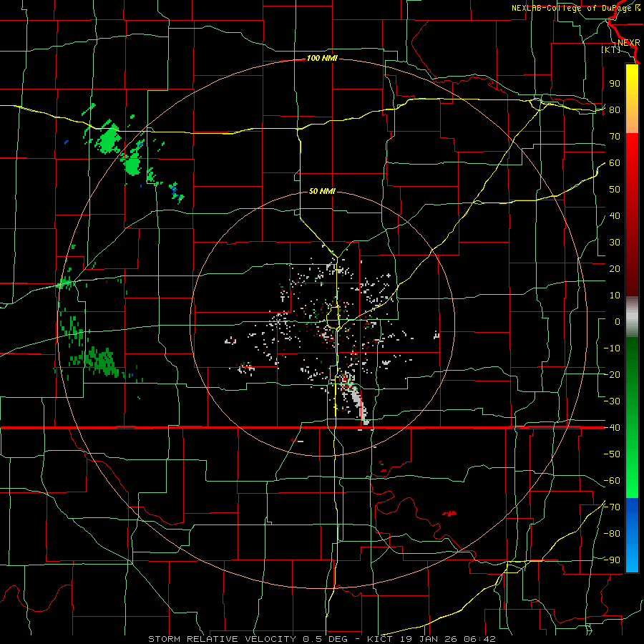Viewport: 644px width, 644px height.
Task: Click the [KT] units label
Action: coord(610,49)
